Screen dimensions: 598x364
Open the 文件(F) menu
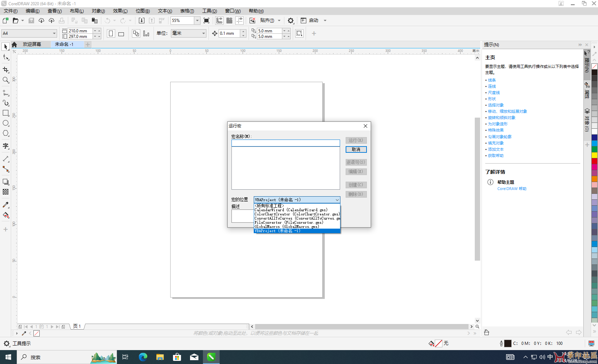point(11,11)
